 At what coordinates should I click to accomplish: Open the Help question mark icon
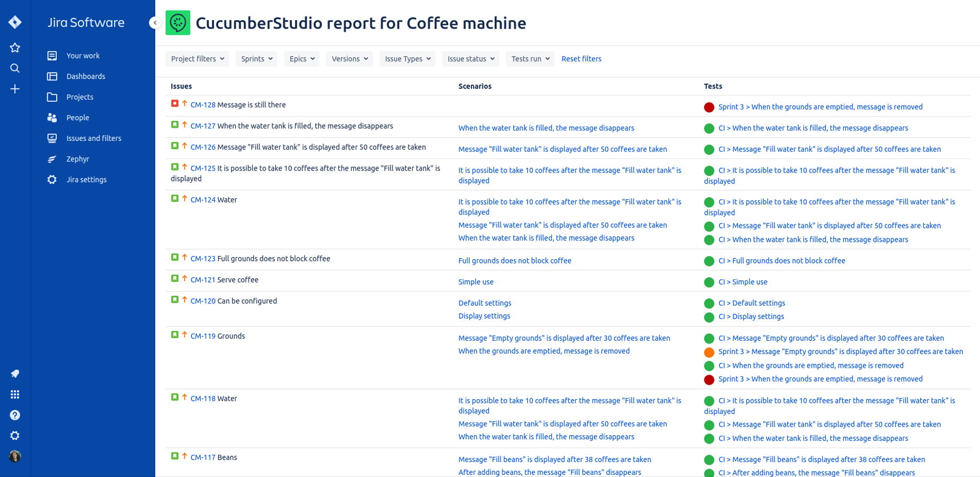click(x=15, y=415)
